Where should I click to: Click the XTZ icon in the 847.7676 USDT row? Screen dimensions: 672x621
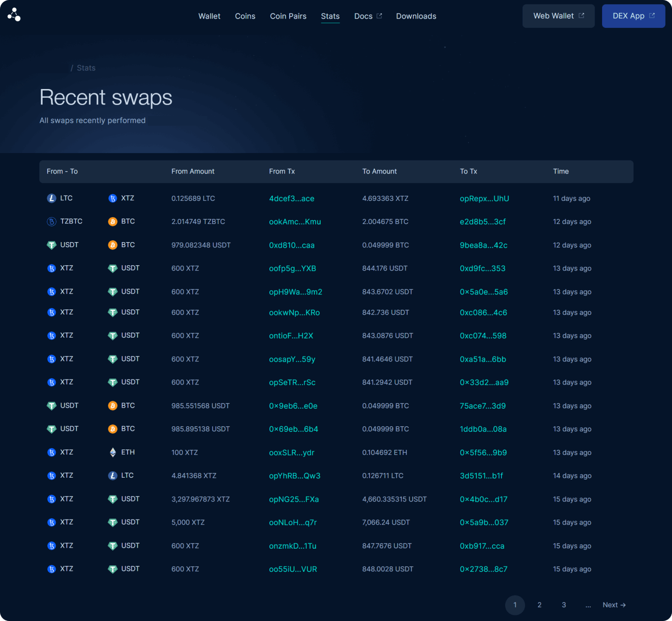[x=52, y=546]
